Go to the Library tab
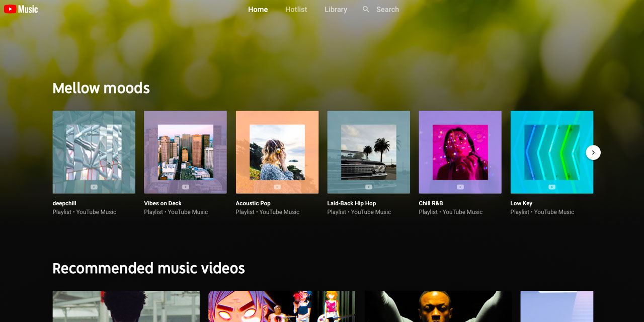Image resolution: width=644 pixels, height=322 pixels. [x=336, y=10]
